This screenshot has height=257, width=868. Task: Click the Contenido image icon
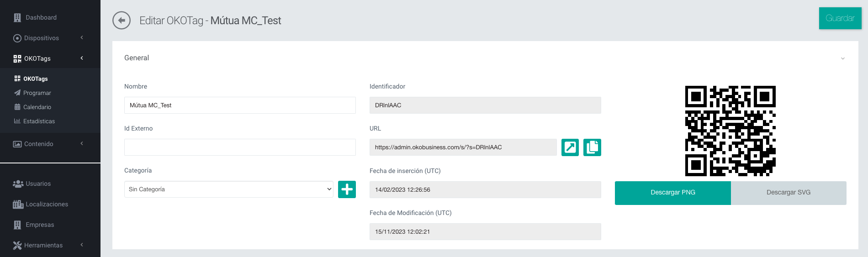click(x=17, y=144)
